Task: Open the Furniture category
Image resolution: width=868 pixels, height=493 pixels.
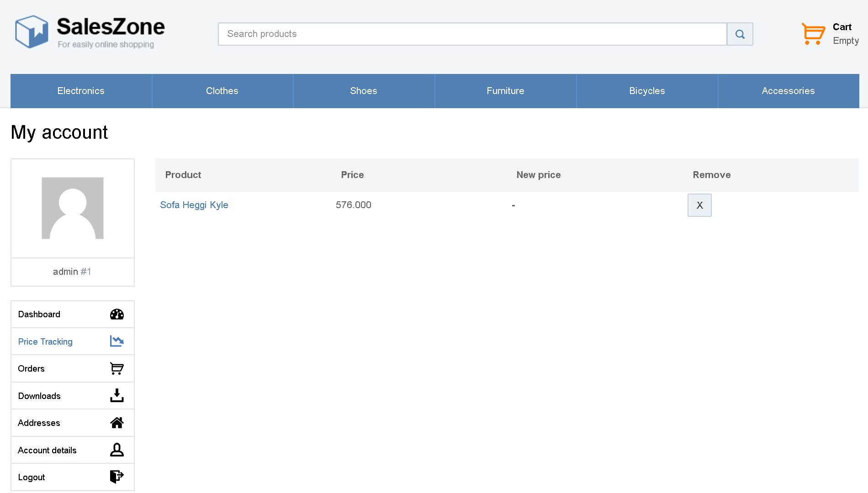Action: tap(505, 91)
